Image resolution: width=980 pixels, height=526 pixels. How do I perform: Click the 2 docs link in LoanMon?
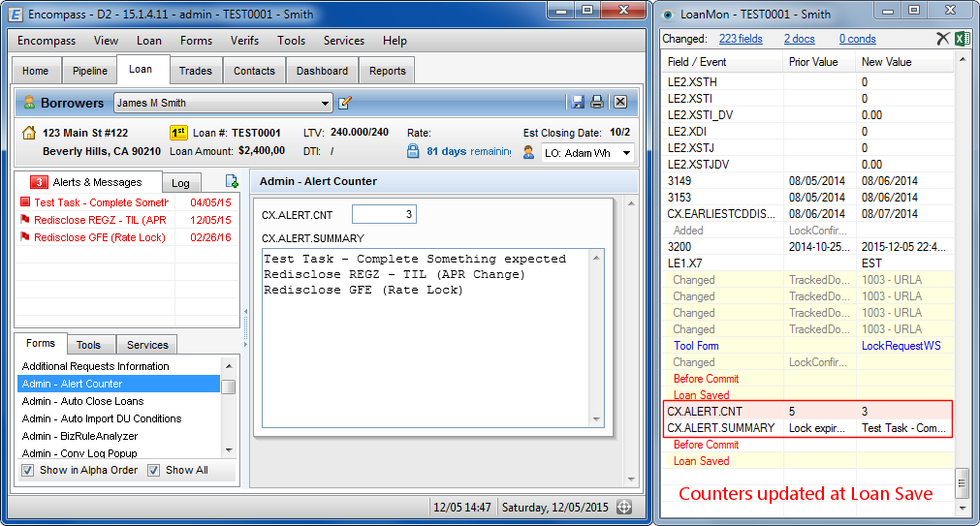800,39
